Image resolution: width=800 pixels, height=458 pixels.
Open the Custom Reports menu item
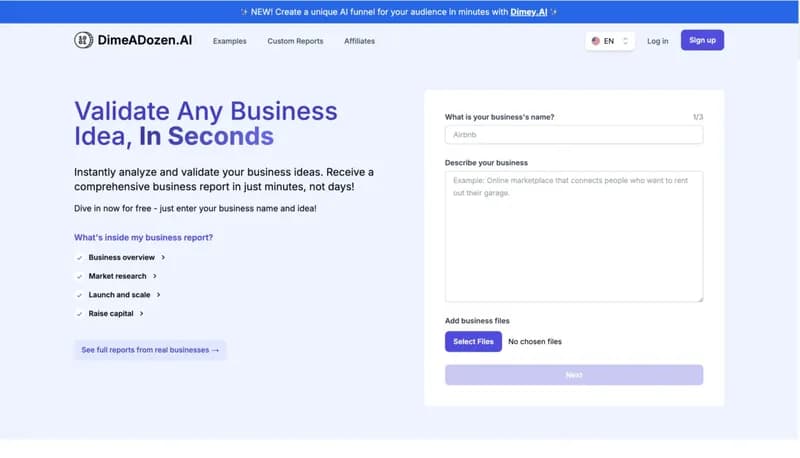tap(295, 41)
